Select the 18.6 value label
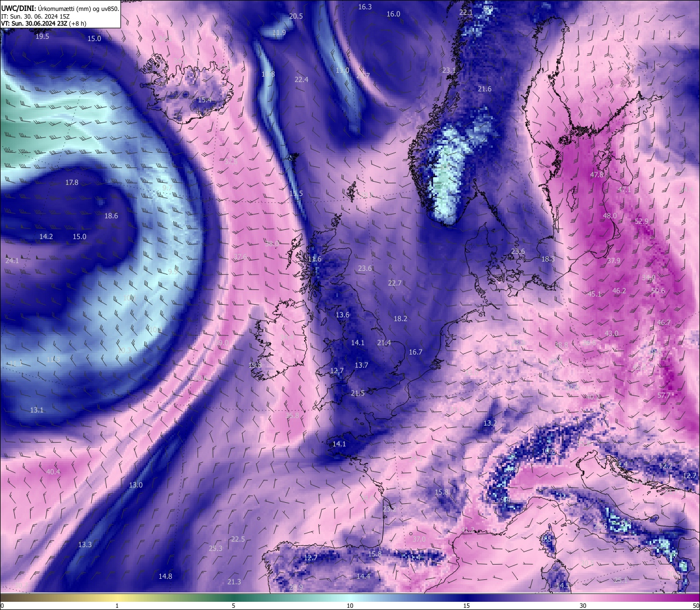The image size is (700, 610). point(111,216)
